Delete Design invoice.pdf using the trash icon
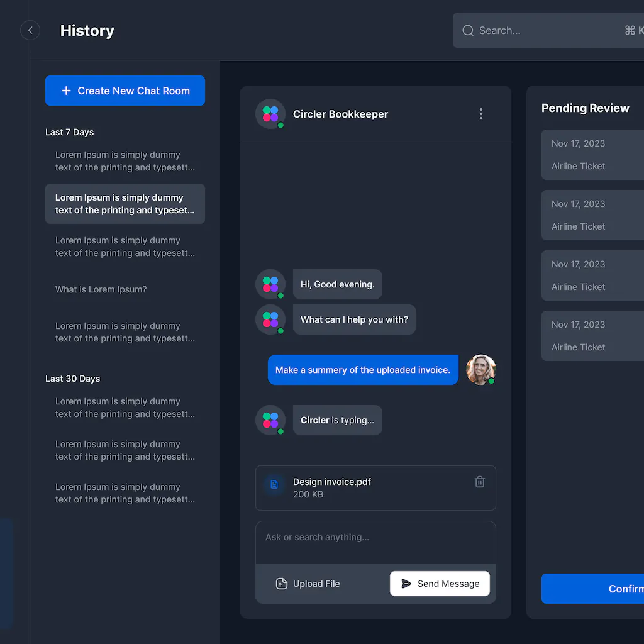 480,481
